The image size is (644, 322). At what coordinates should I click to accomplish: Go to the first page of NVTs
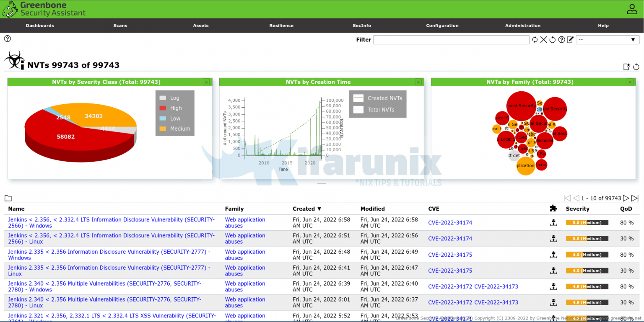(567, 198)
